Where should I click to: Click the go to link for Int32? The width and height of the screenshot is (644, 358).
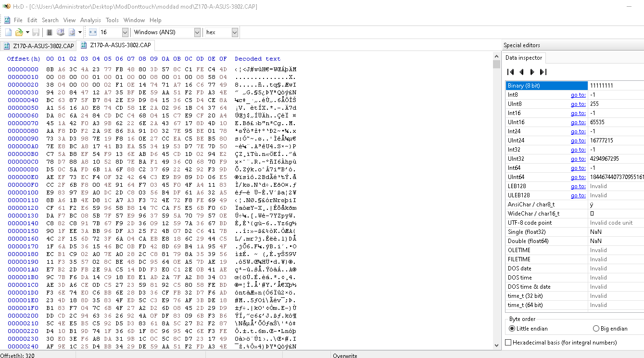[x=578, y=150]
